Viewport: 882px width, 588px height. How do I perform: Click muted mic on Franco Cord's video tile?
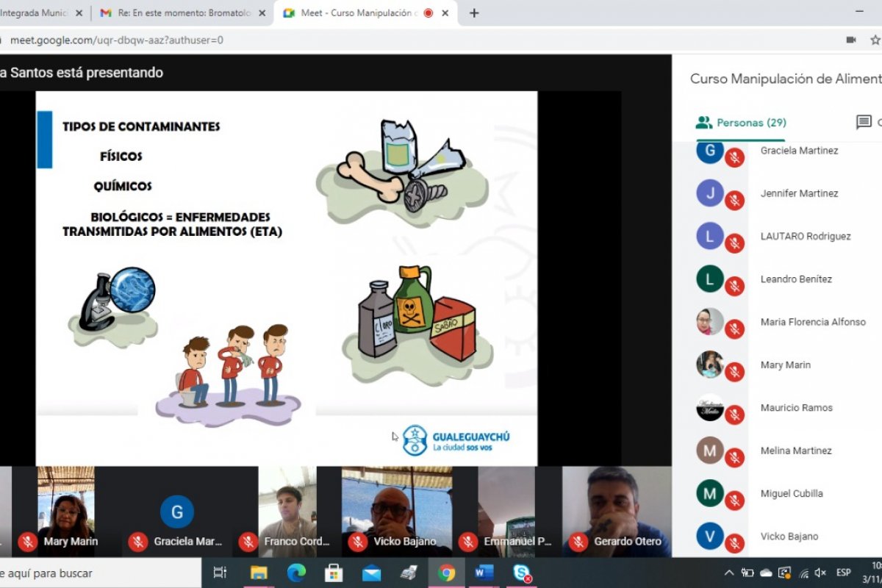(248, 542)
